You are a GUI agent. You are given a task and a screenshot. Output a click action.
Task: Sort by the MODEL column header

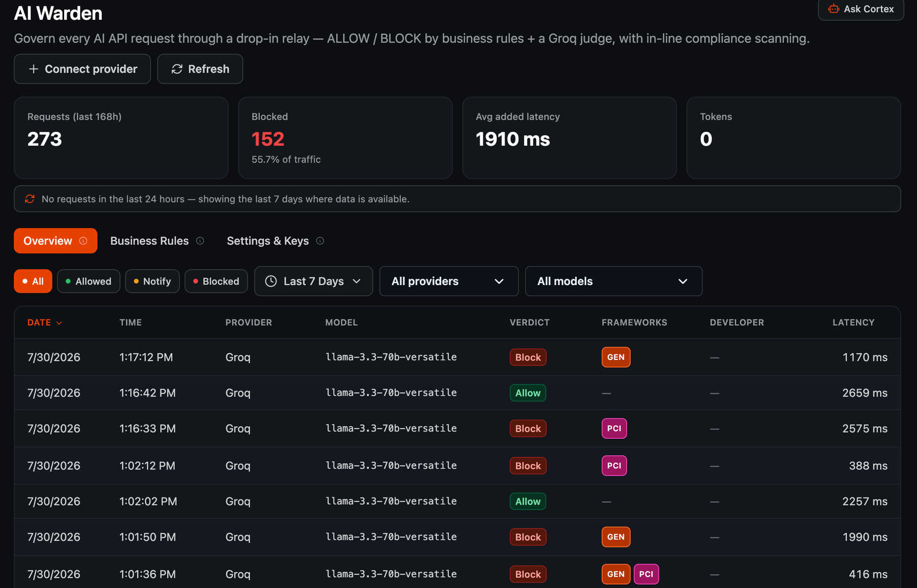(341, 322)
